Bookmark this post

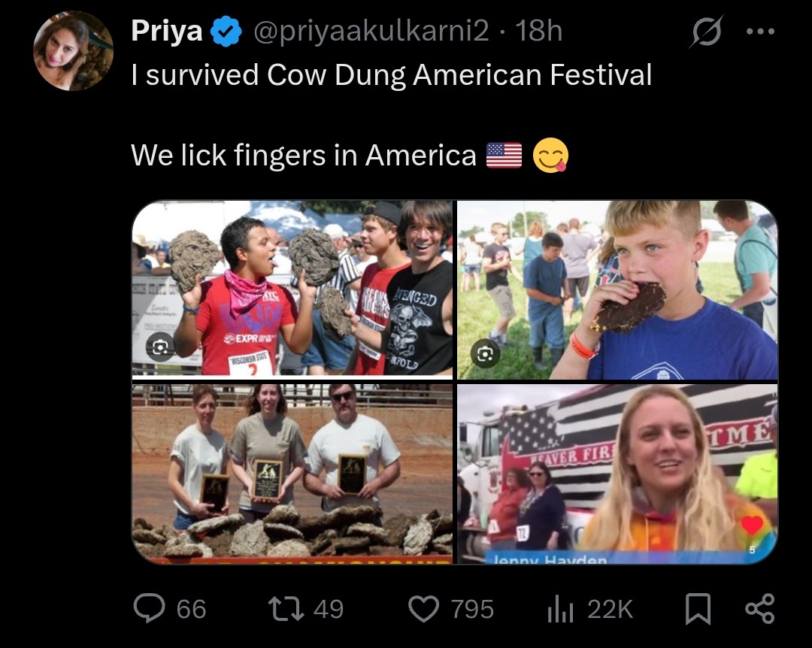pyautogui.click(x=698, y=609)
